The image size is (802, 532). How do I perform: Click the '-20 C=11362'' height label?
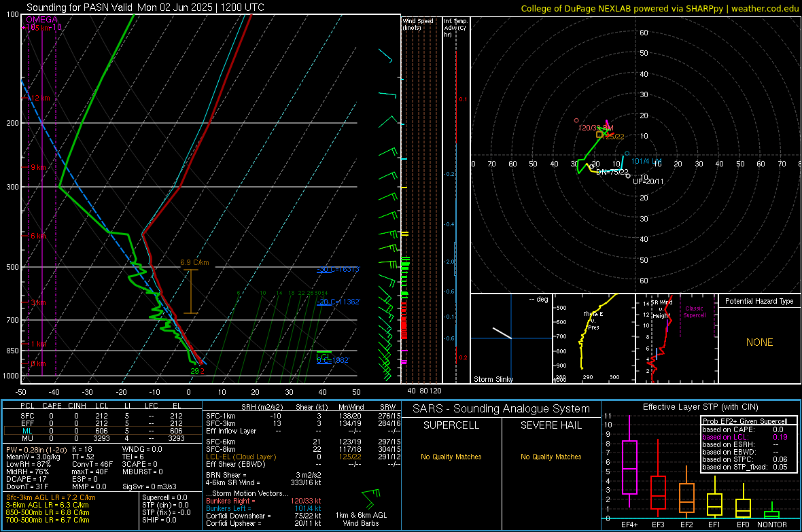pyautogui.click(x=338, y=302)
